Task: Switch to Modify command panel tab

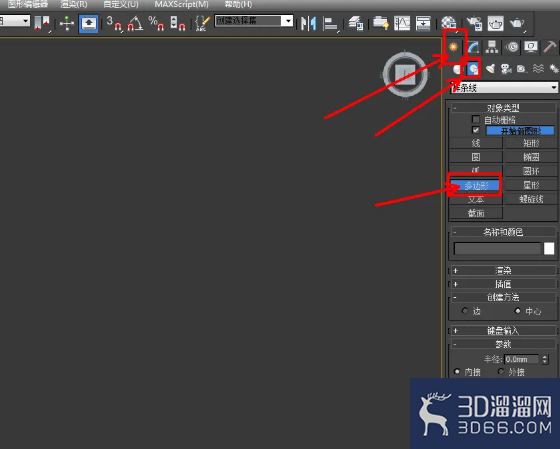Action: (x=474, y=47)
